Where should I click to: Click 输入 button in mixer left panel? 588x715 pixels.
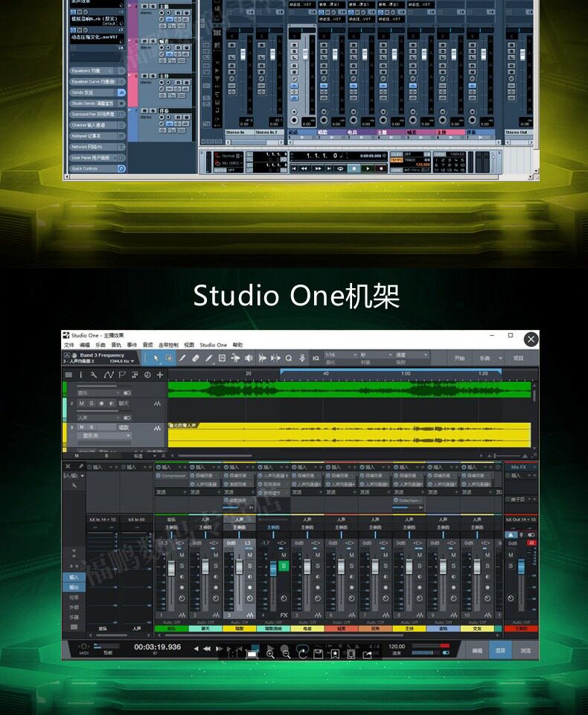[x=74, y=577]
